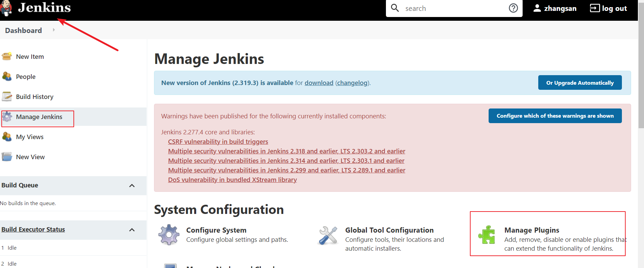Open the vulnerabilities in Jenkins 2.314 link
The image size is (644, 268).
(x=286, y=161)
